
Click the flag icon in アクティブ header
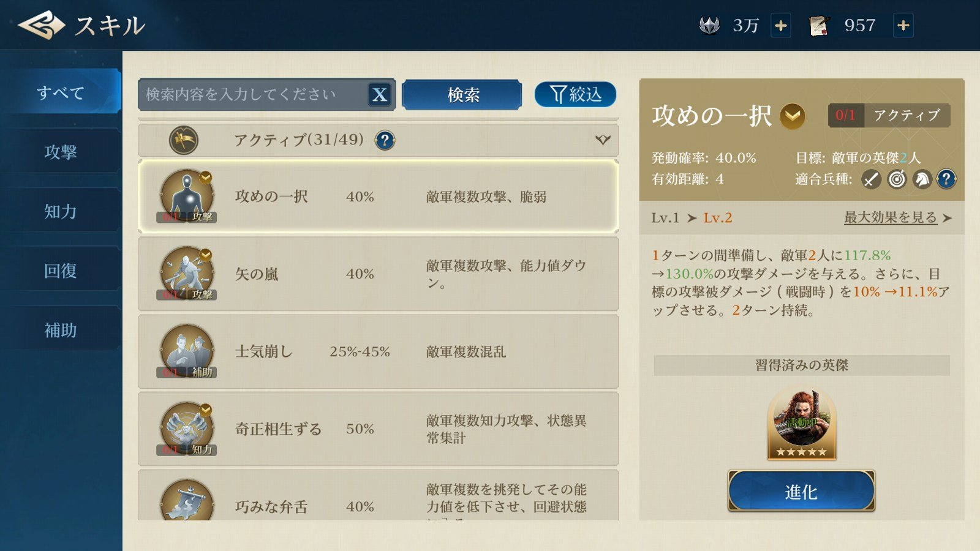coord(184,140)
